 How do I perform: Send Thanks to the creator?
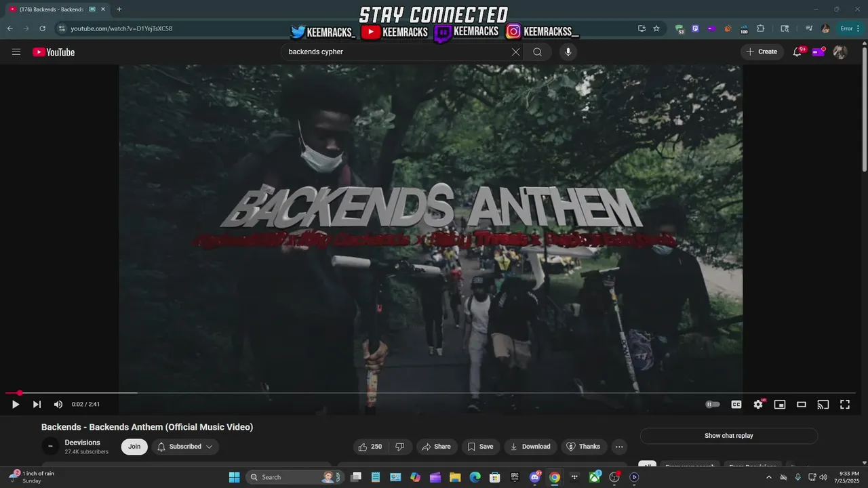click(583, 447)
